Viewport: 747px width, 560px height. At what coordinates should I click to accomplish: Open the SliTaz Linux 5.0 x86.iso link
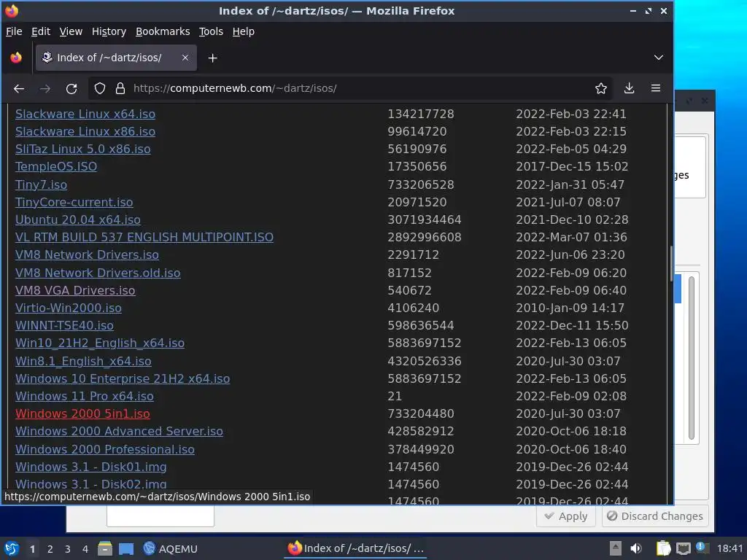tap(83, 149)
